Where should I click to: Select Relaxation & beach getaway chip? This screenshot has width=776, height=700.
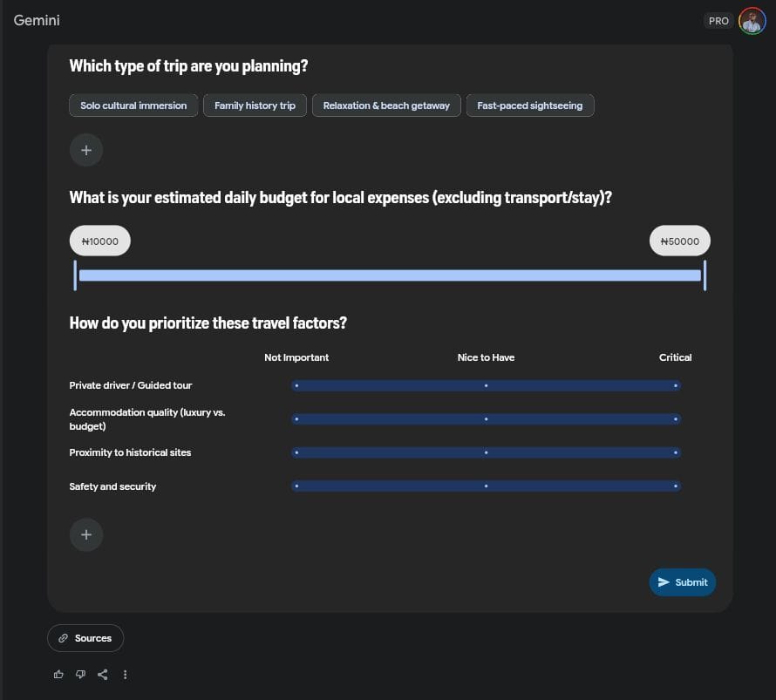(386, 105)
